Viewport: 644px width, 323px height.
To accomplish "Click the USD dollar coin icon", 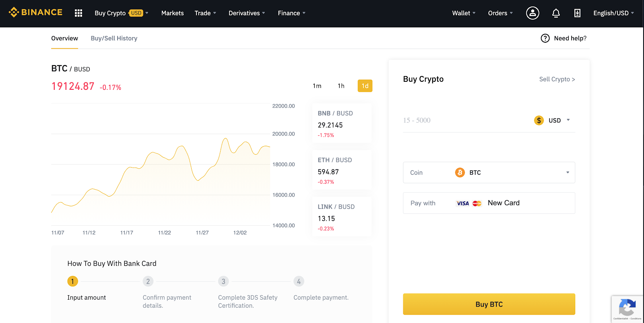I will pyautogui.click(x=539, y=120).
